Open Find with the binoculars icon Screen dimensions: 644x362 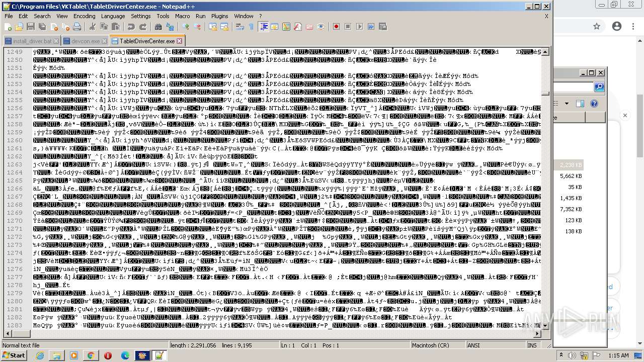click(x=158, y=27)
